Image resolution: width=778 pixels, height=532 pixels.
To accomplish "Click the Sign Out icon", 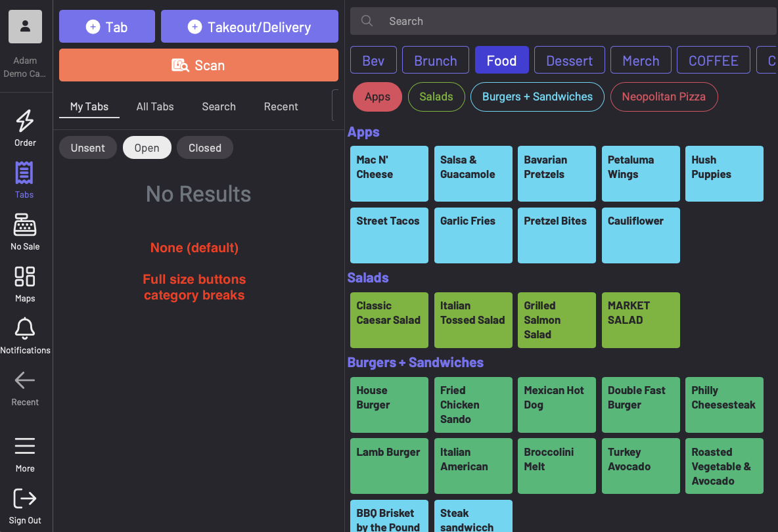I will tap(25, 499).
